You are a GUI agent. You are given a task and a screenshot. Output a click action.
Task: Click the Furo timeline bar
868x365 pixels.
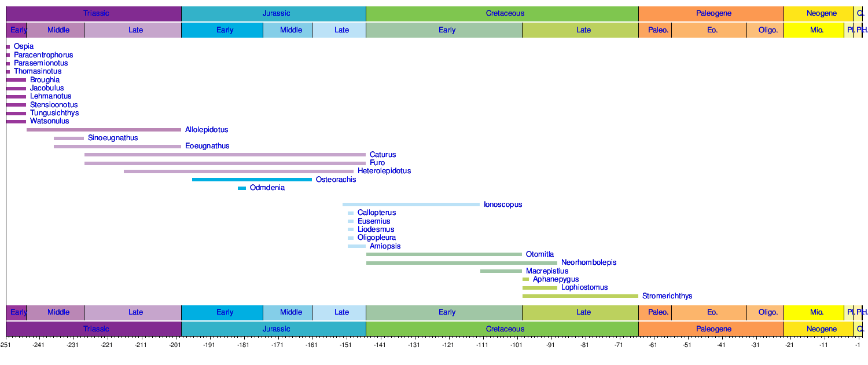225,163
